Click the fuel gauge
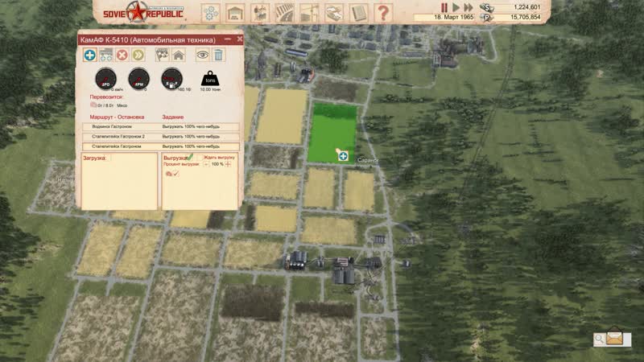This screenshot has height=362, width=644. click(x=171, y=79)
